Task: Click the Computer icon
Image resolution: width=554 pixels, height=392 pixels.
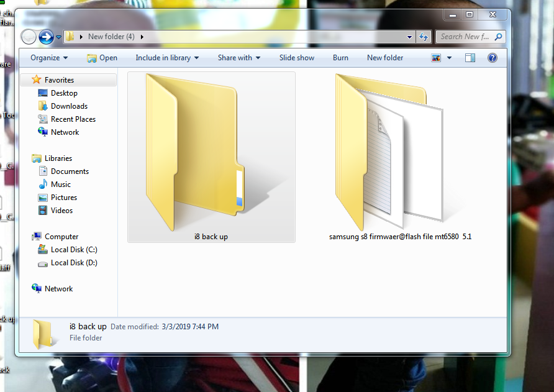Action: (x=37, y=237)
